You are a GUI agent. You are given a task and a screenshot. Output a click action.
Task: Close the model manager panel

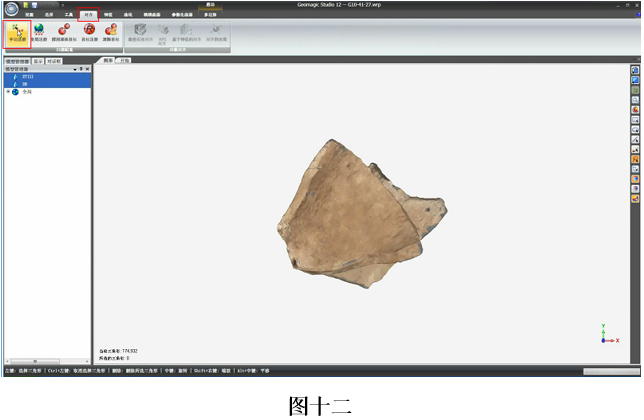[x=87, y=69]
